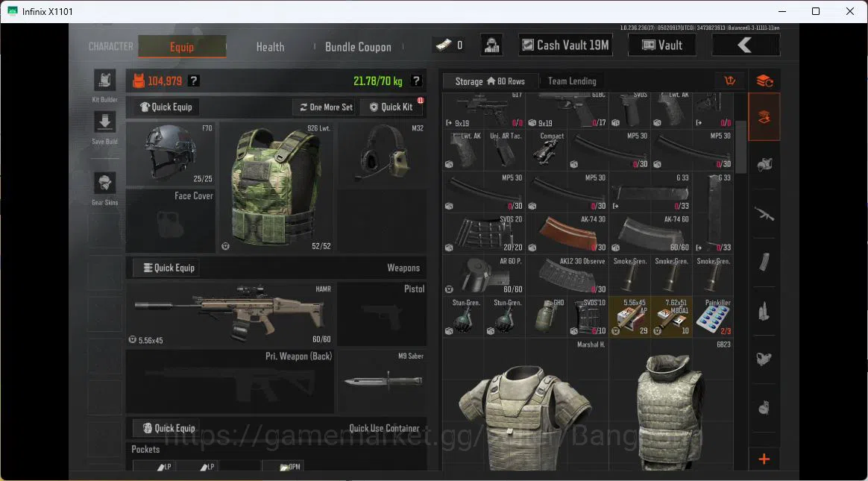The image size is (868, 481).
Task: Click the Quick Kit button
Action: [391, 107]
